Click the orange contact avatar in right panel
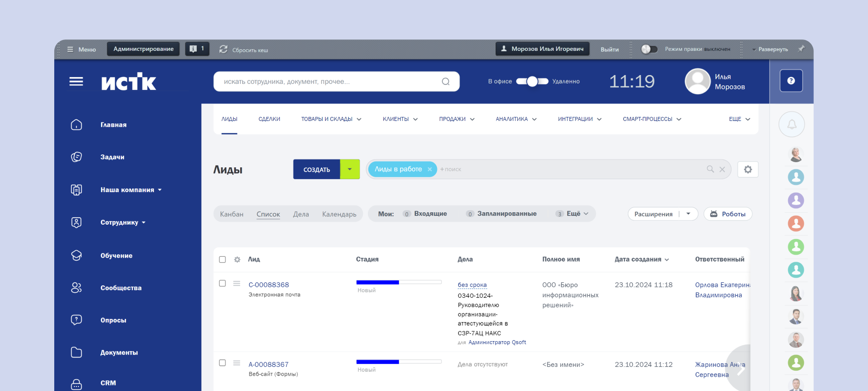 click(x=796, y=224)
